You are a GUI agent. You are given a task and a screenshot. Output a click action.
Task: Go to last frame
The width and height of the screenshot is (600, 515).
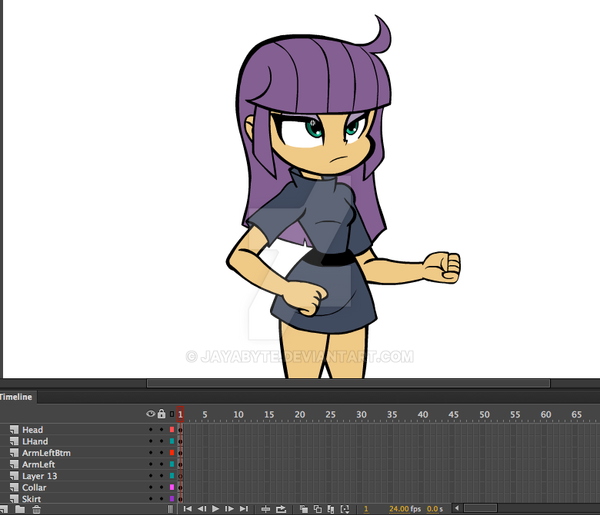(x=244, y=509)
